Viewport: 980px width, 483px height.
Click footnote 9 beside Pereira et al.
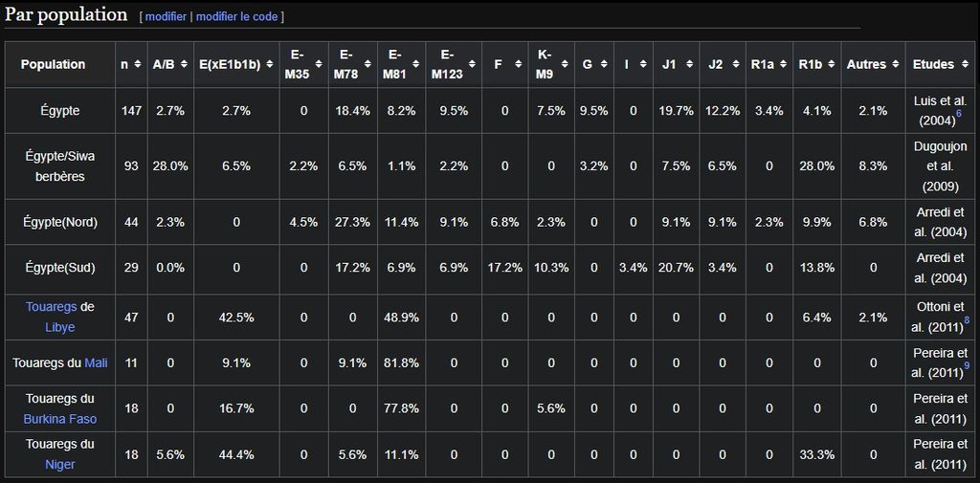tap(967, 366)
